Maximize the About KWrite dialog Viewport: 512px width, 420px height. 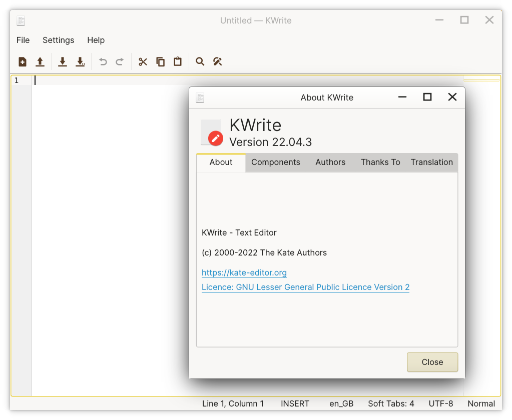427,97
